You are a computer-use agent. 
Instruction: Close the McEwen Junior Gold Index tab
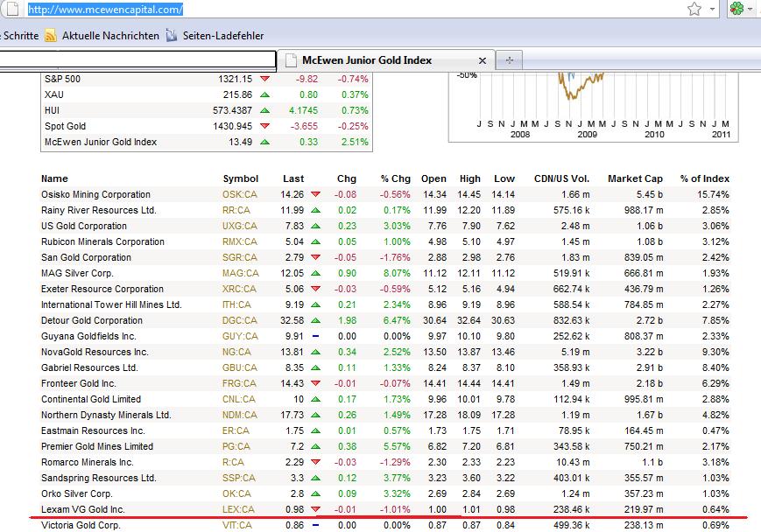[x=482, y=60]
